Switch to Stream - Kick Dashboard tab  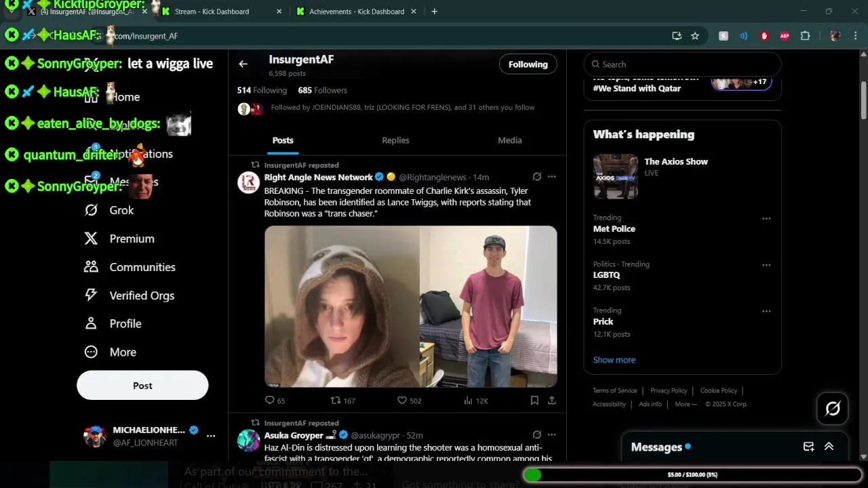tap(222, 12)
